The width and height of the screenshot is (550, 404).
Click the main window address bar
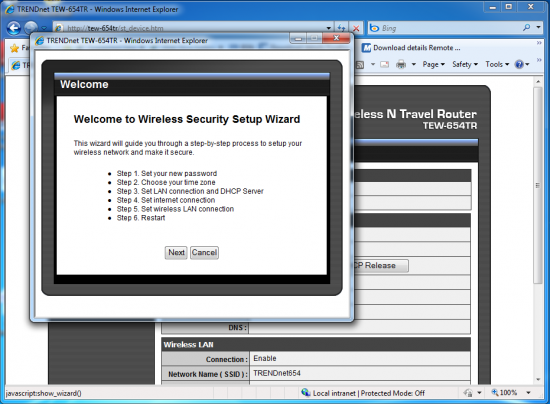189,28
